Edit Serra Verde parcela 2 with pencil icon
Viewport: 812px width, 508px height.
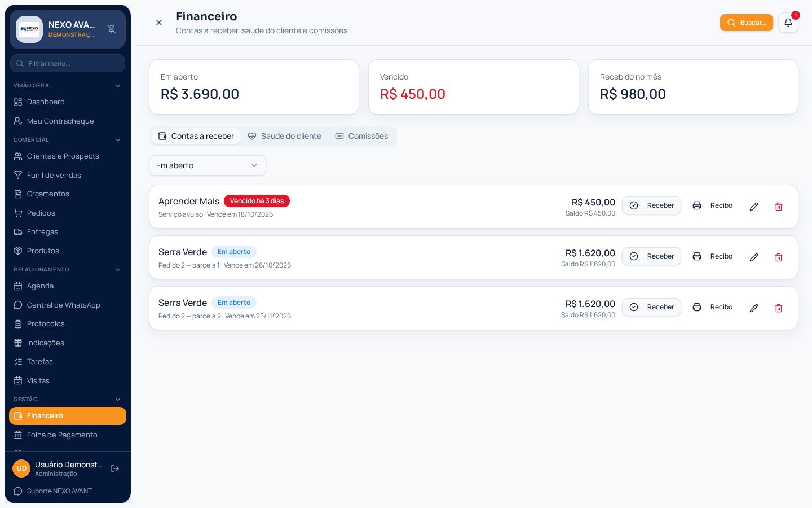pos(754,308)
